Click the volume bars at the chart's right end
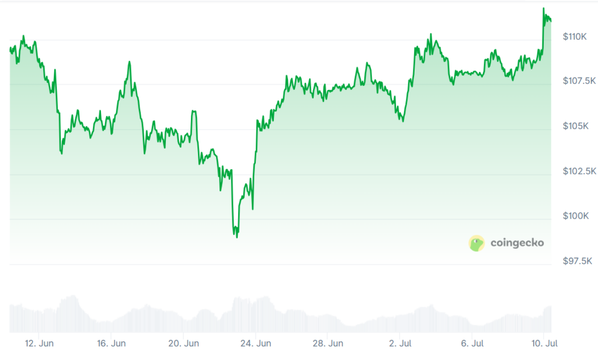 [548, 318]
